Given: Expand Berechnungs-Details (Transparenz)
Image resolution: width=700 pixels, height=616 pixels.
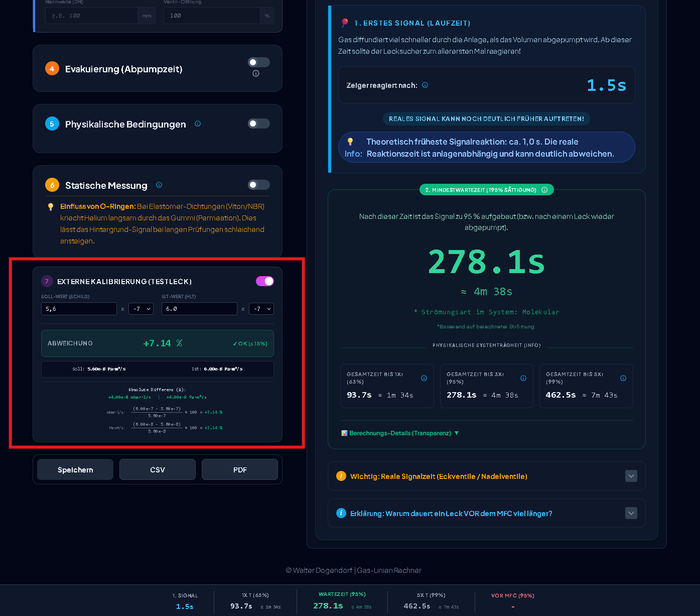Looking at the screenshot, I should click(400, 433).
